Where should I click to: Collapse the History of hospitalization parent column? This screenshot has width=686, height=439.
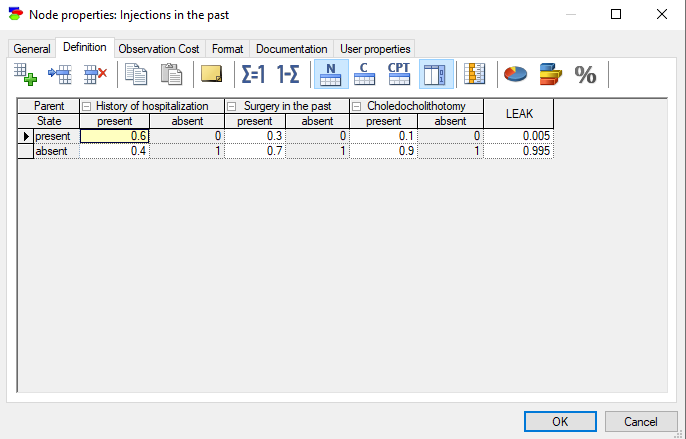coord(87,106)
